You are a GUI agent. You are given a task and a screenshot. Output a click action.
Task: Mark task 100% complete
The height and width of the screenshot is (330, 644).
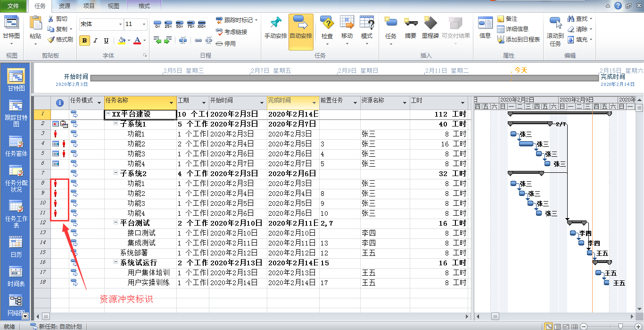click(x=202, y=24)
